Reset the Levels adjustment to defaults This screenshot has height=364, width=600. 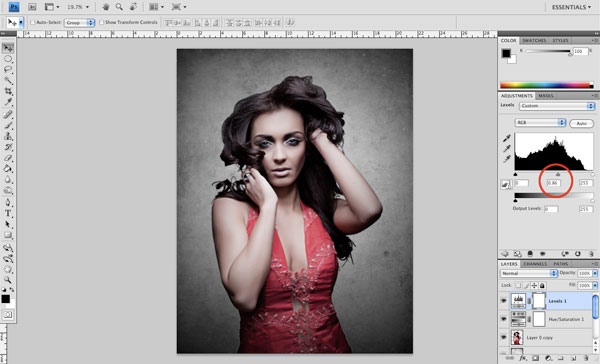pyautogui.click(x=577, y=254)
